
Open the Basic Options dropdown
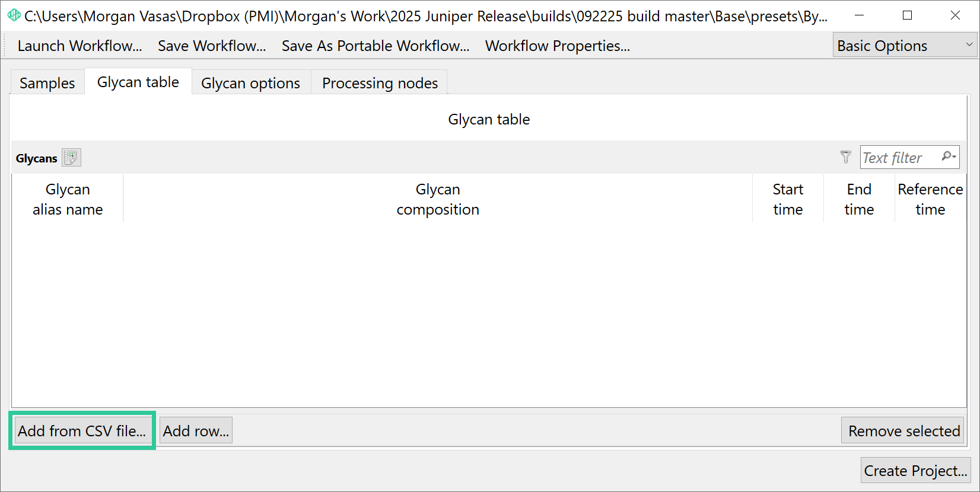click(x=905, y=46)
